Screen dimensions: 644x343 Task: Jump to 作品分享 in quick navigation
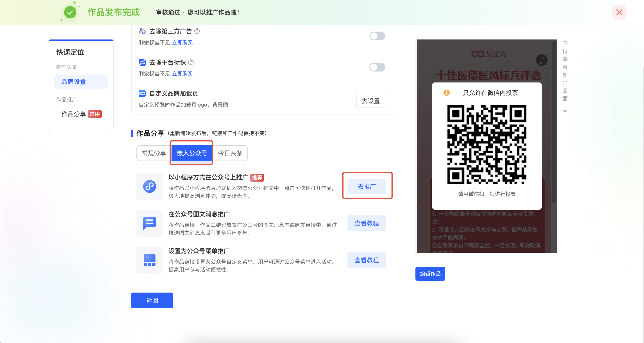pos(73,114)
